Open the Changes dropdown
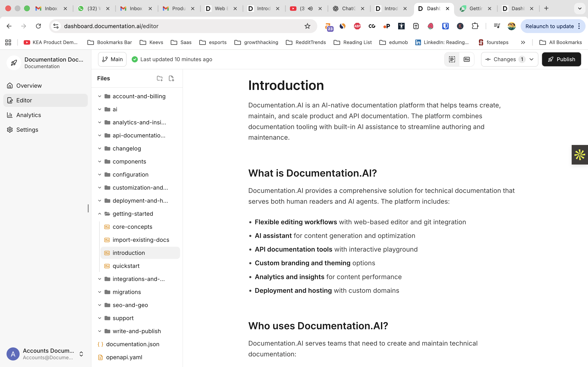 tap(509, 59)
